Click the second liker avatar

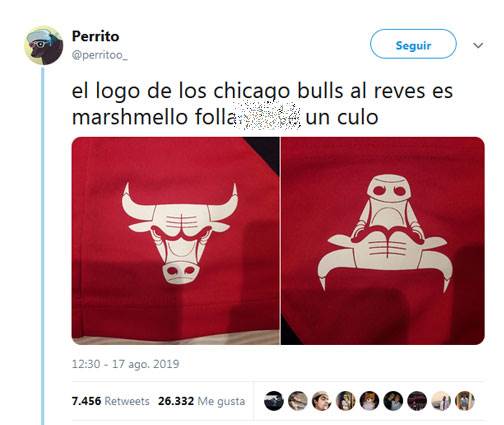298,401
